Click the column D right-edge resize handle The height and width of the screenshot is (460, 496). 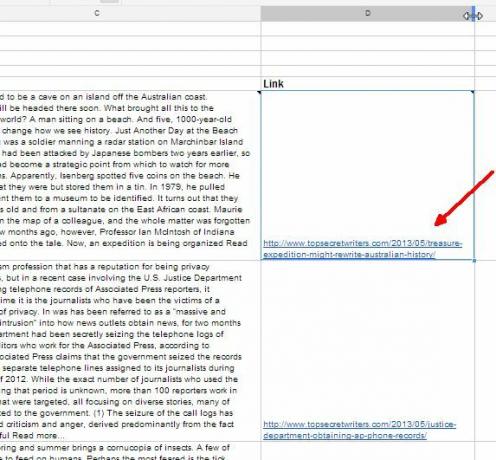[x=473, y=15]
